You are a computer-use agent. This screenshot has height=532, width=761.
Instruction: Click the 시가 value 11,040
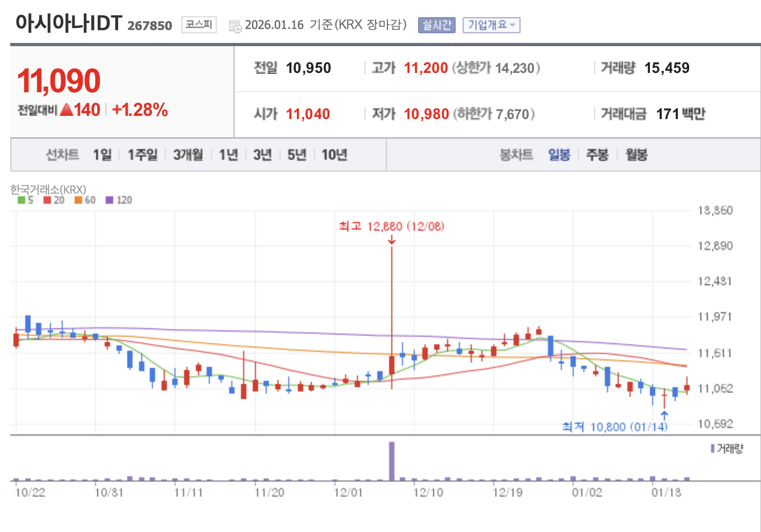pyautogui.click(x=308, y=114)
